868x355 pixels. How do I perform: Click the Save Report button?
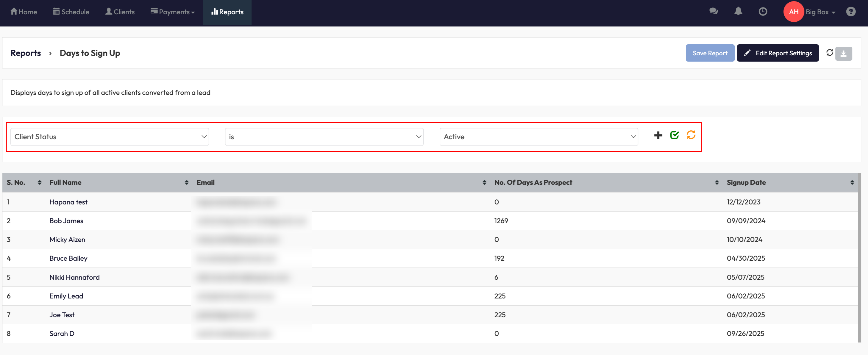pos(710,53)
